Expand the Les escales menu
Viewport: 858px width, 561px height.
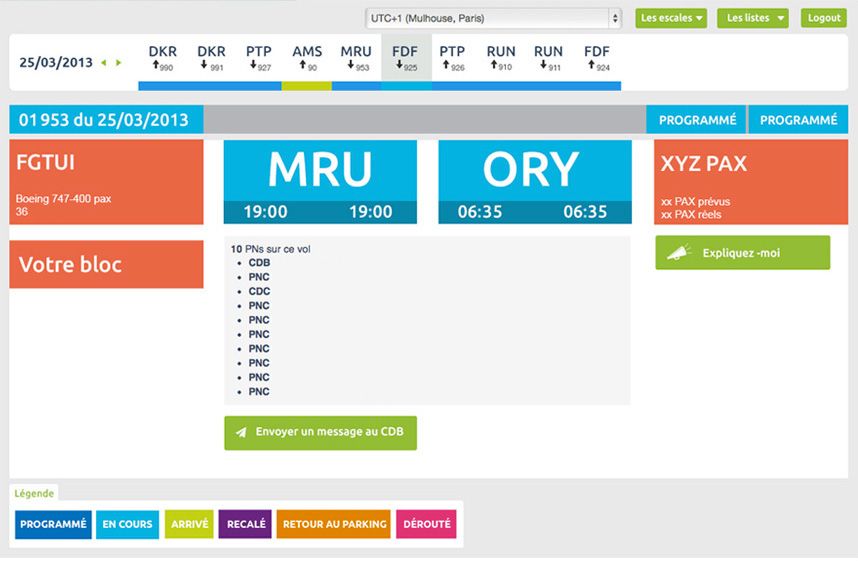[671, 18]
